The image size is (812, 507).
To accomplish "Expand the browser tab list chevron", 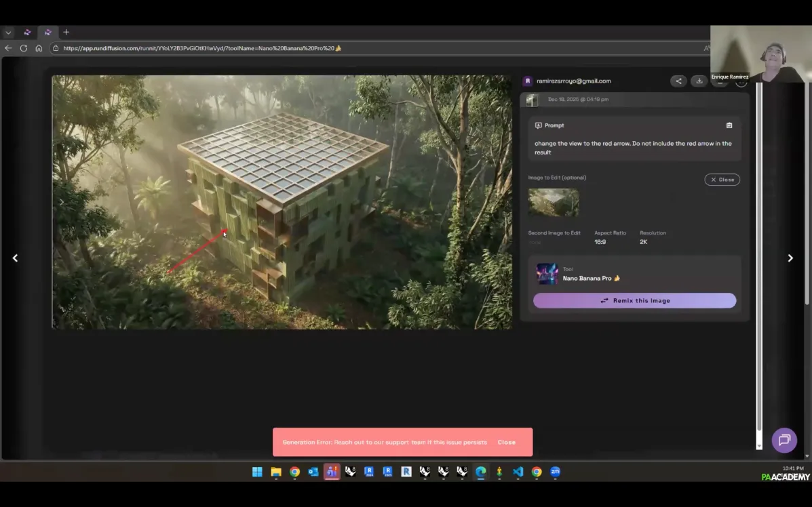I will click(x=8, y=32).
